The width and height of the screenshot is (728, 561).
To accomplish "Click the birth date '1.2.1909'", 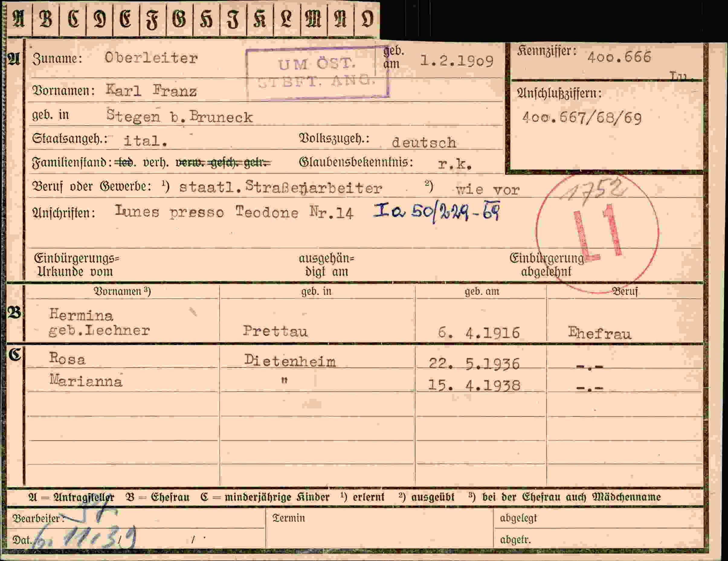I will point(456,61).
